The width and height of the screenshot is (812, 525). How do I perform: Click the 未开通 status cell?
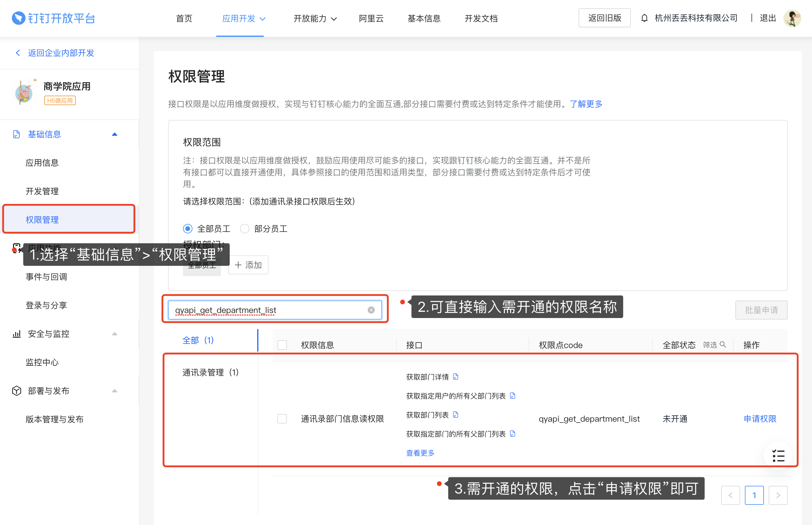tap(674, 419)
